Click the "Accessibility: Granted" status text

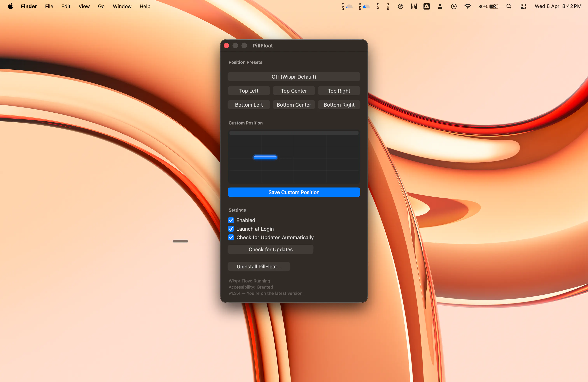[x=251, y=287]
